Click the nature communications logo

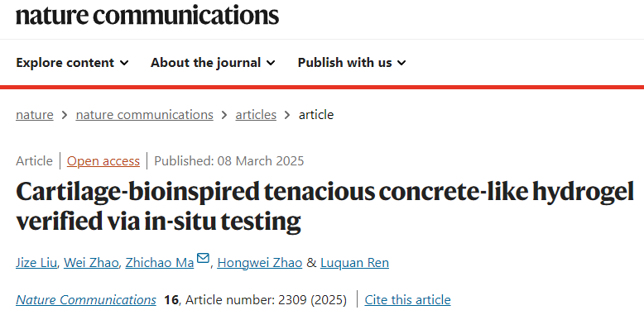point(147,15)
